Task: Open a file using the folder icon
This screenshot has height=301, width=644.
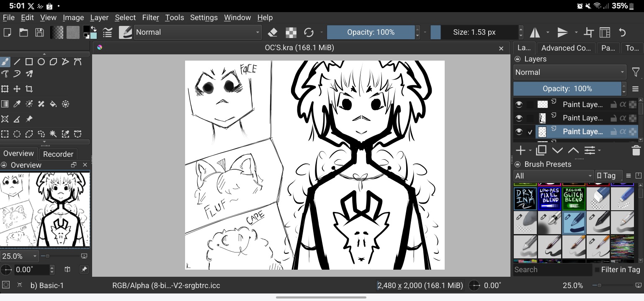Action: pos(23,33)
